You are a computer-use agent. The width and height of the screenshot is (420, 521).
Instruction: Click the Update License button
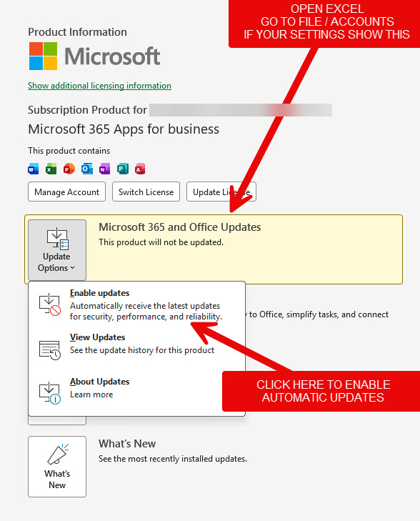221,192
